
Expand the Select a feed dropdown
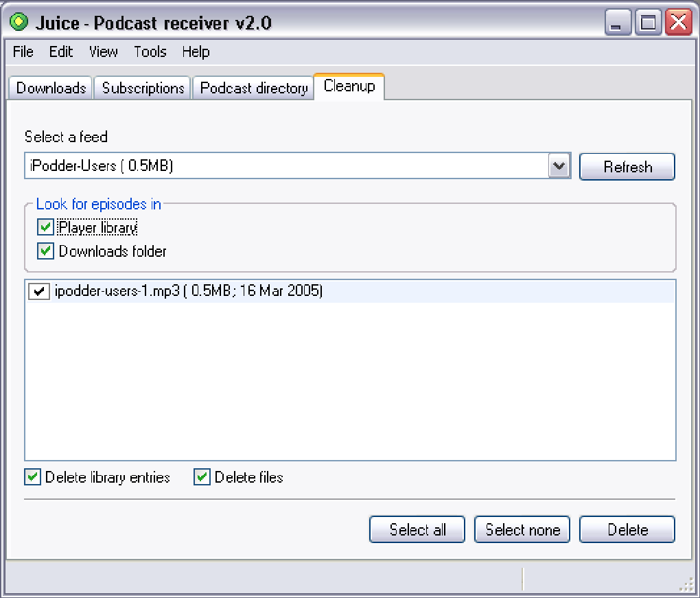[560, 166]
